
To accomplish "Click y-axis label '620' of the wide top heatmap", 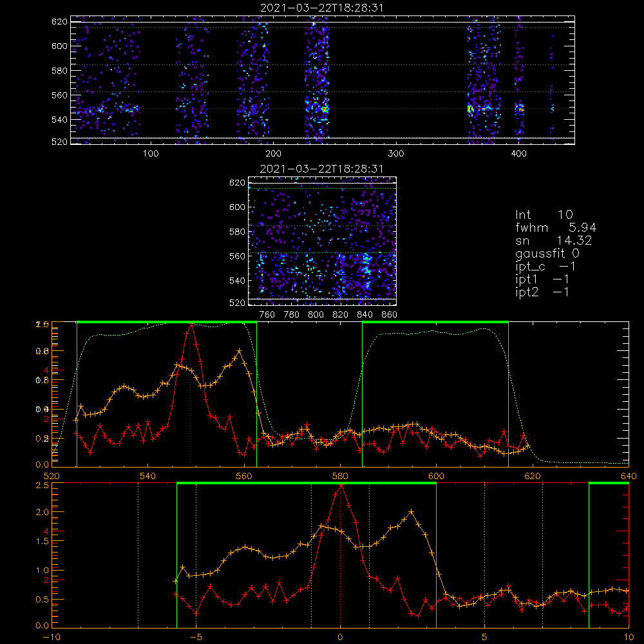I will click(59, 22).
